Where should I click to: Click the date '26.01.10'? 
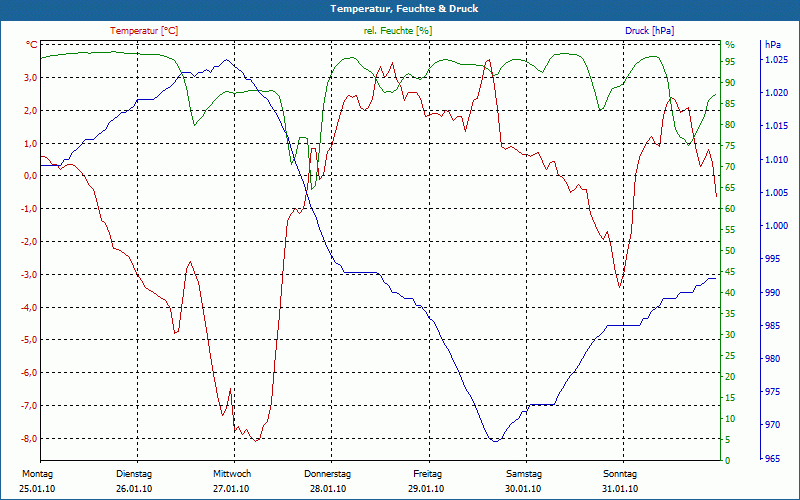tap(134, 489)
